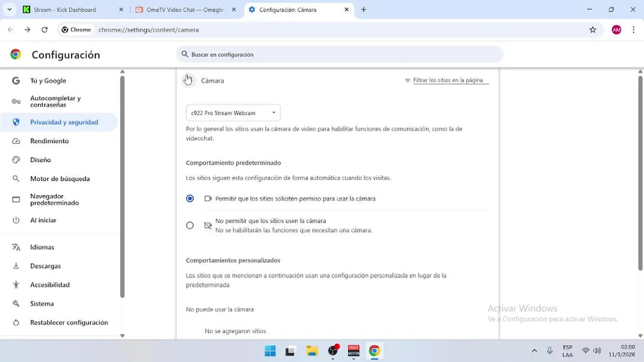Click the palette icon for Diseño
The image size is (644, 362).
[x=16, y=160]
